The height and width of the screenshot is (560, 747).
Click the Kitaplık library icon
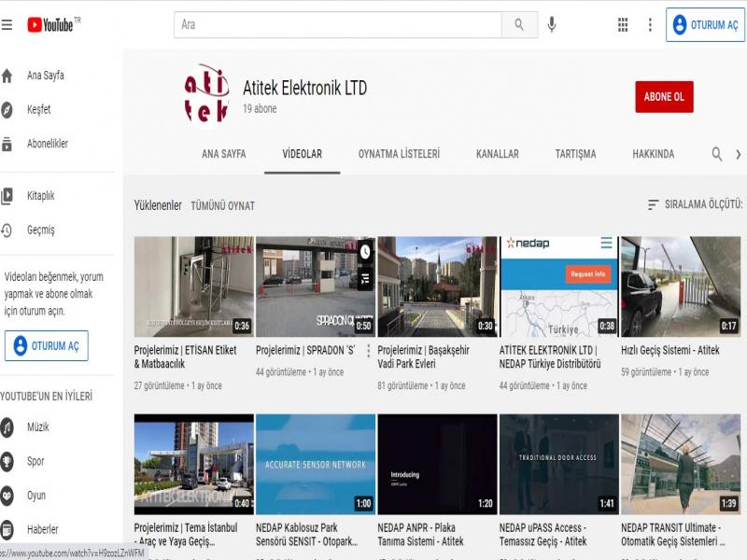click(x=7, y=196)
